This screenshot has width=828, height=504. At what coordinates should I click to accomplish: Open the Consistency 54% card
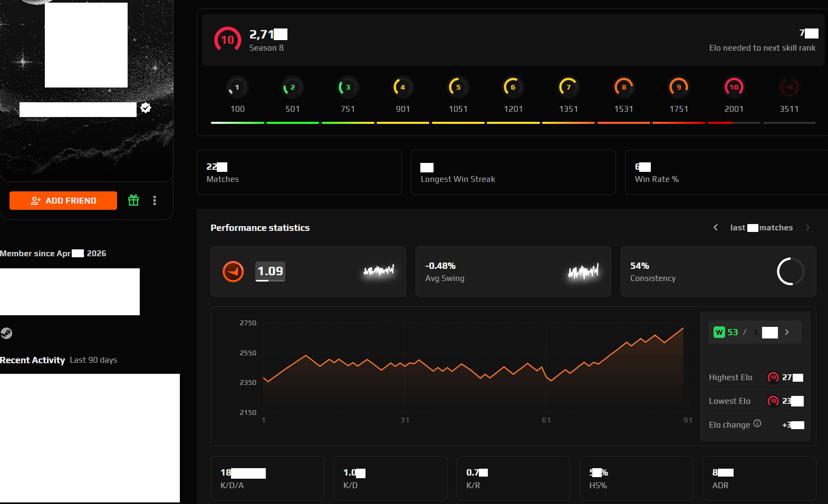[718, 272]
